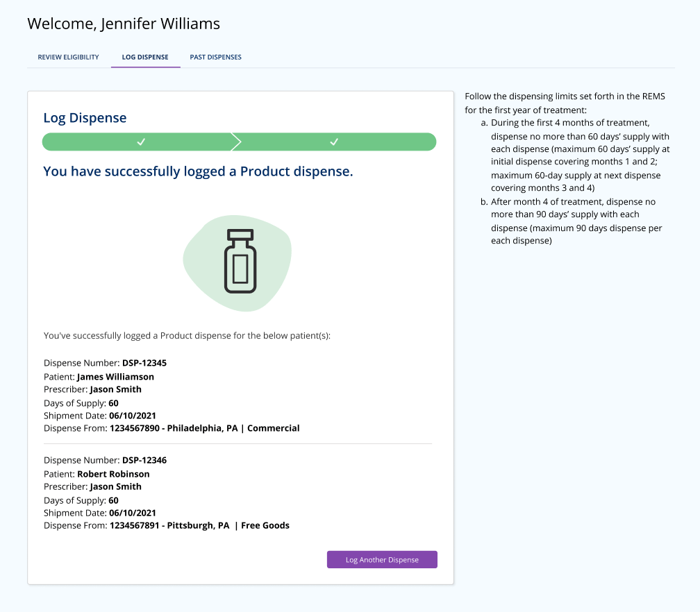Select the Log Dispense tab
This screenshot has width=700, height=612.
(145, 57)
